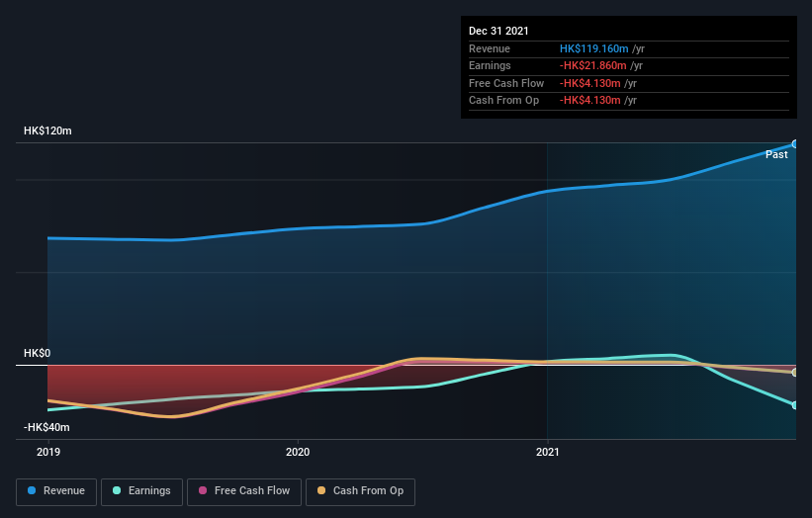Hide the Earnings series via its legend button

(141, 491)
